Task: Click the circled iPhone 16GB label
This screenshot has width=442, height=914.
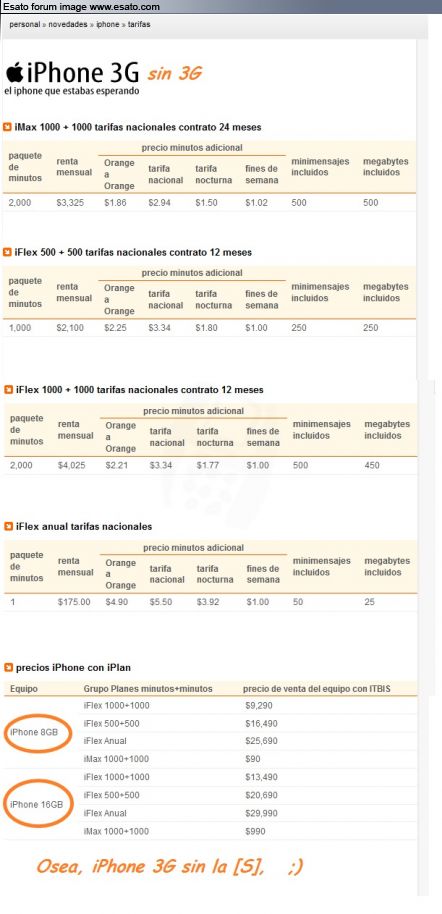Action: pyautogui.click(x=36, y=804)
